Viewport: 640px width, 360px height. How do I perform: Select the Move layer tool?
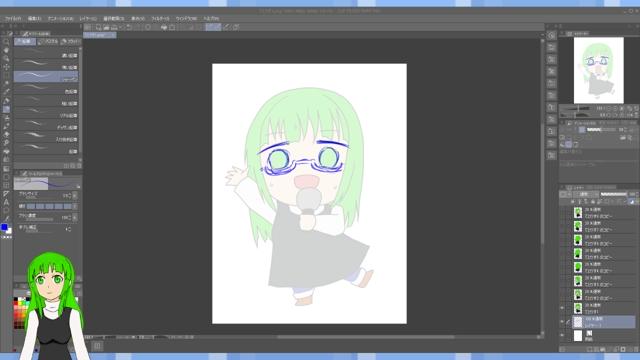click(x=6, y=67)
